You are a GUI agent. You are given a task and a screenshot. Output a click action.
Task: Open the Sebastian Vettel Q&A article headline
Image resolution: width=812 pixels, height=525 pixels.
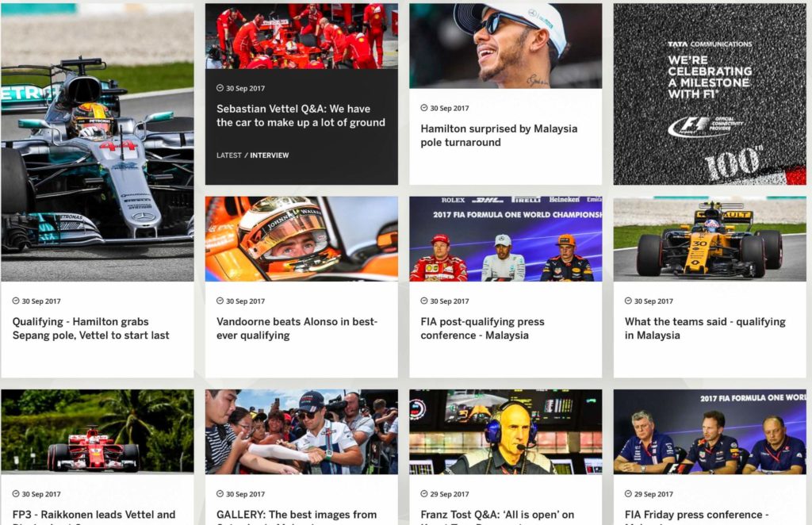[x=301, y=116]
